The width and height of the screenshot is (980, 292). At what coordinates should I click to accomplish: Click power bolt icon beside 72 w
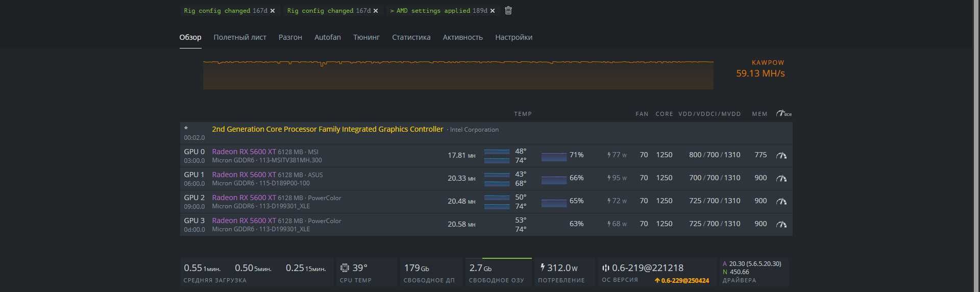609,201
